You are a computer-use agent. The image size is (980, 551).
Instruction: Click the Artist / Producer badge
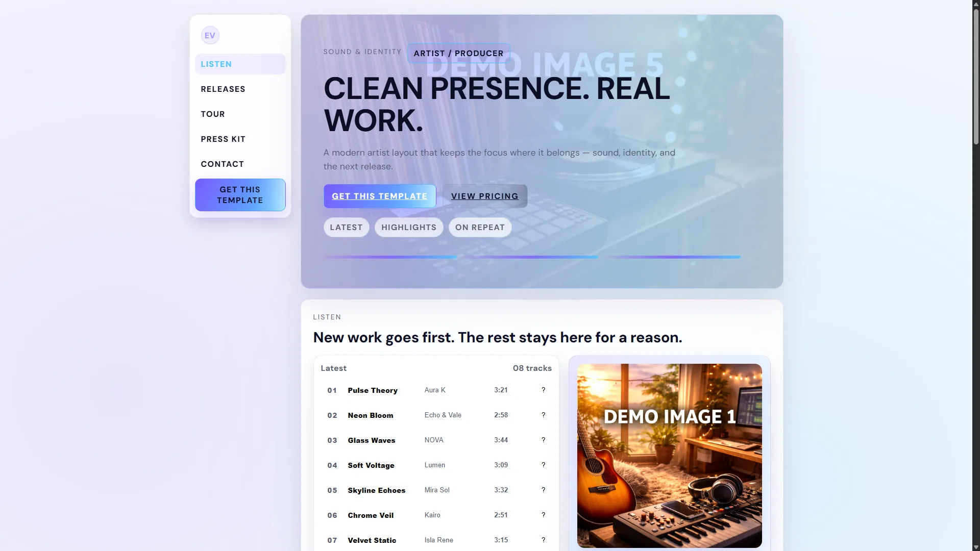(458, 54)
